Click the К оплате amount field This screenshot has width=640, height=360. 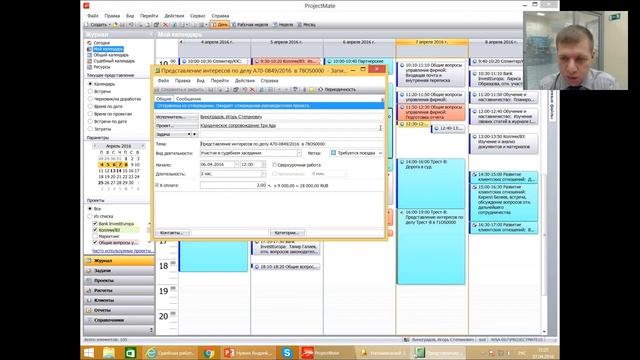tap(233, 185)
